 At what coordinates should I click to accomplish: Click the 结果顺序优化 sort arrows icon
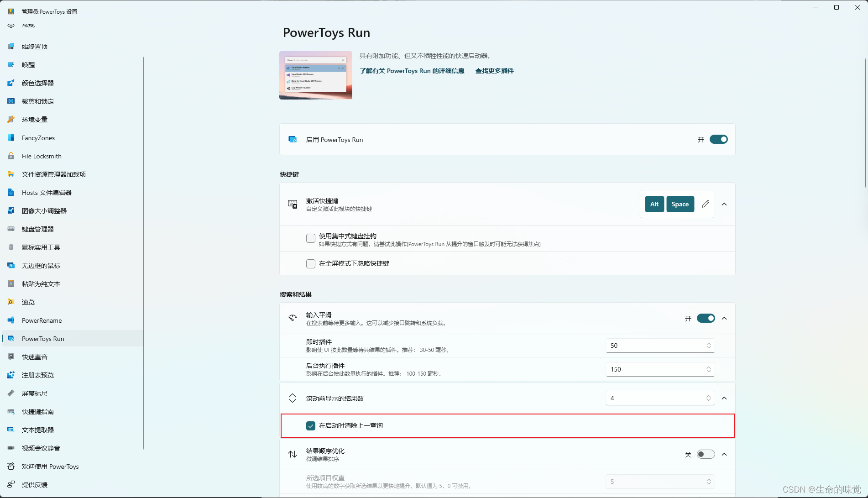tap(293, 454)
